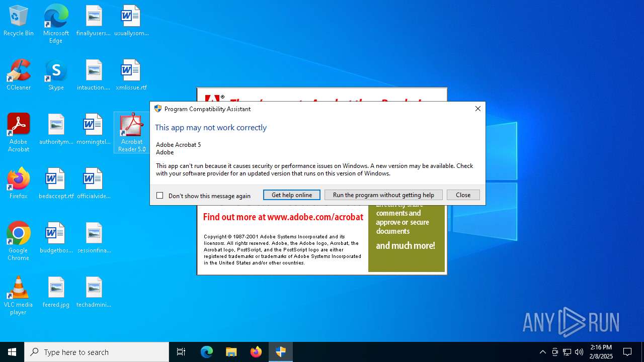Open the clock showing 2:16 PM
The image size is (644, 362).
[601, 352]
